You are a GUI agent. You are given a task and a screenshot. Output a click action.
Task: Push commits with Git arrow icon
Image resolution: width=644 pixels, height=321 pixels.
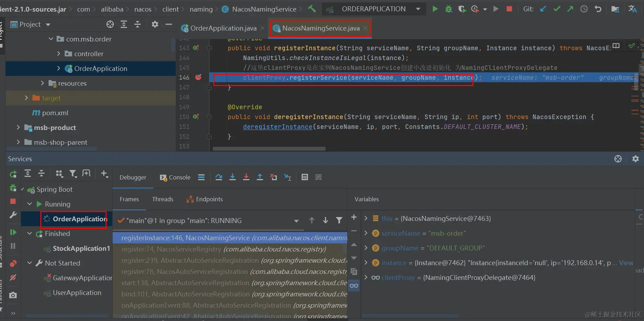tap(570, 9)
